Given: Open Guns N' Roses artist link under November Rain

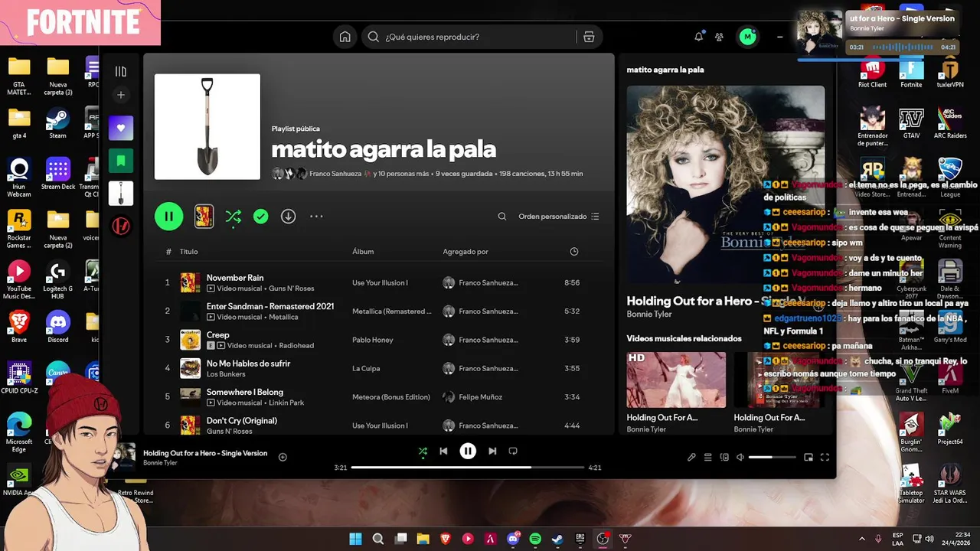Looking at the screenshot, I should 292,289.
